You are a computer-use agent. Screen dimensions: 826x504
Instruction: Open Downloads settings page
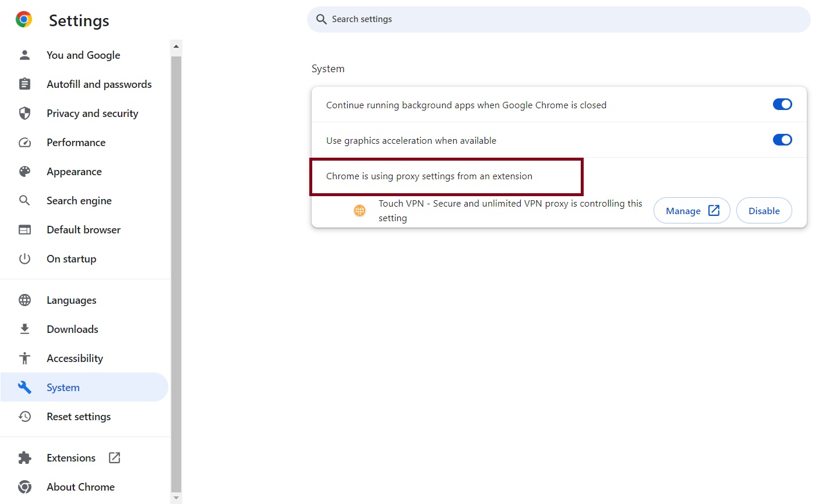(x=72, y=329)
